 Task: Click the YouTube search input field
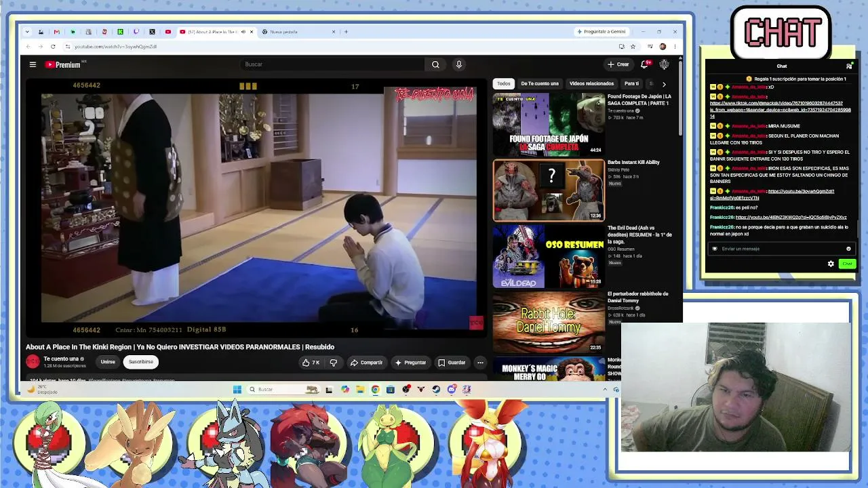point(332,64)
